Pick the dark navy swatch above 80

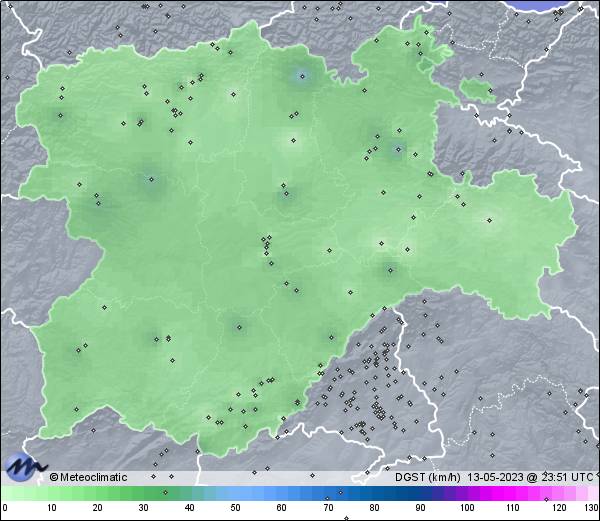point(374,493)
